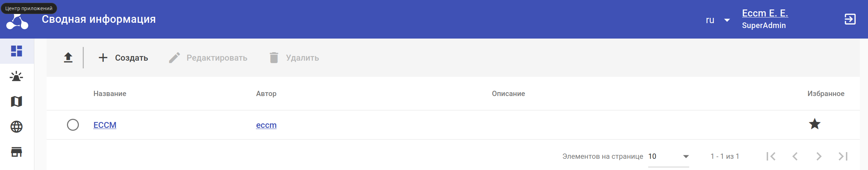Viewport: 868px width, 170px height.
Task: Open the dashboard icon in sidebar
Action: (16, 51)
